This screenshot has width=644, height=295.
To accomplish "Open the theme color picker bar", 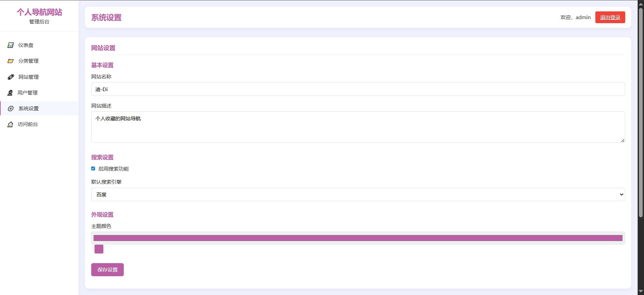I will click(x=358, y=238).
